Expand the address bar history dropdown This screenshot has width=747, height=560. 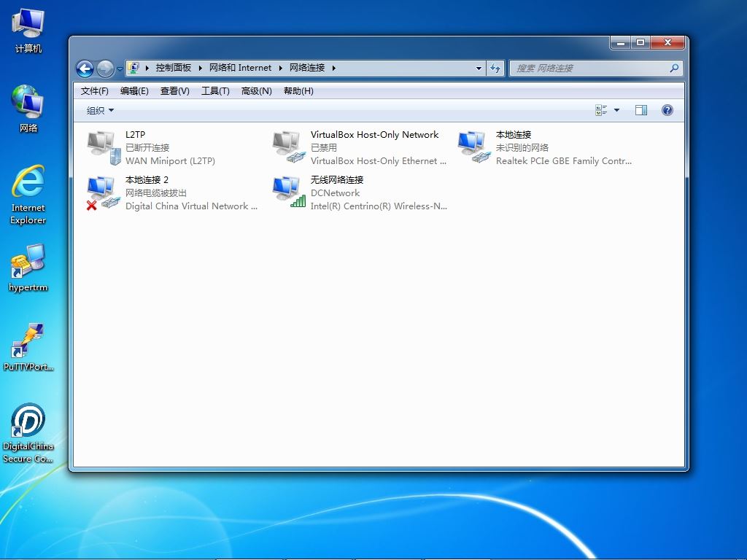[x=479, y=68]
